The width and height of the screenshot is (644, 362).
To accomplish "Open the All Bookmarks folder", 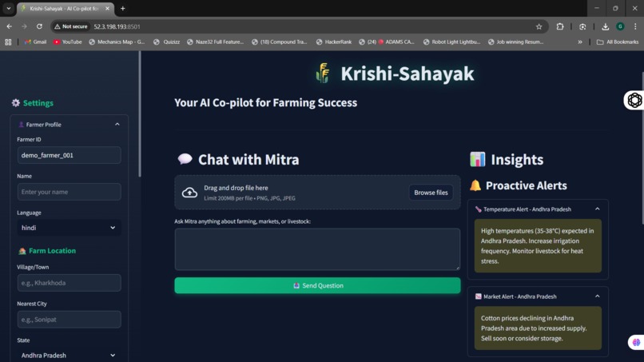I will click(x=618, y=42).
